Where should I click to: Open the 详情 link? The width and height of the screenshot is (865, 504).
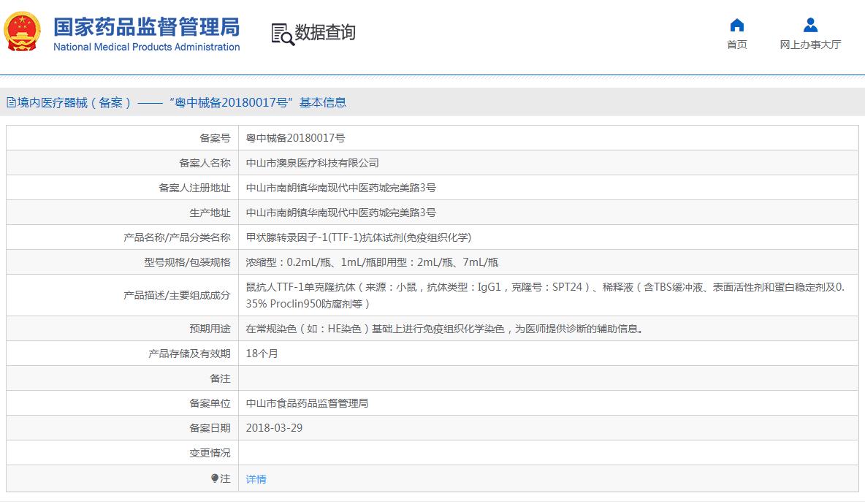click(x=256, y=479)
